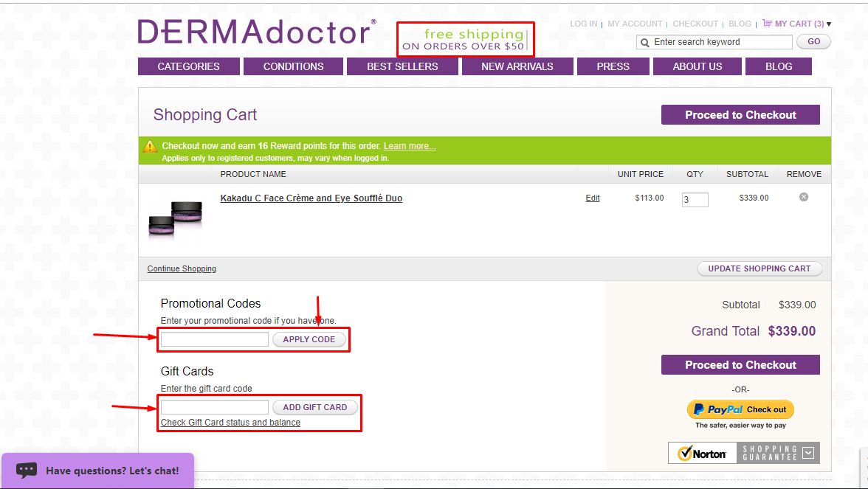Click the Apply Code button

click(x=309, y=339)
